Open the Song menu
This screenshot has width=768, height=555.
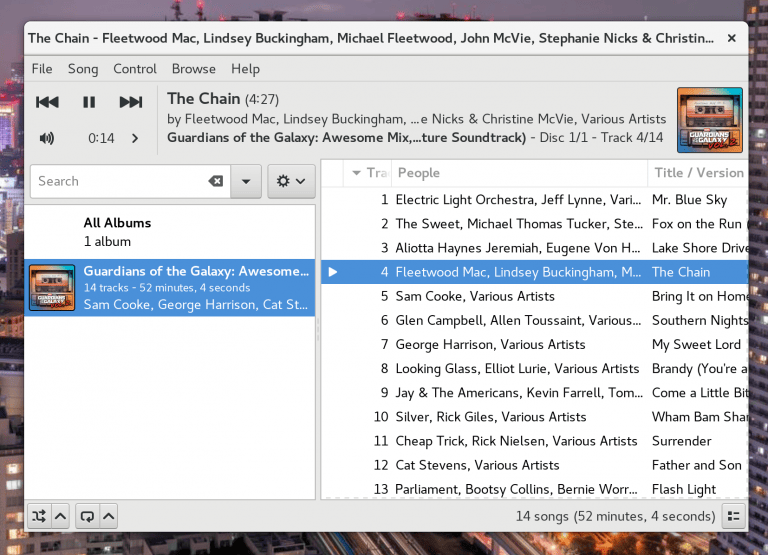[x=83, y=69]
